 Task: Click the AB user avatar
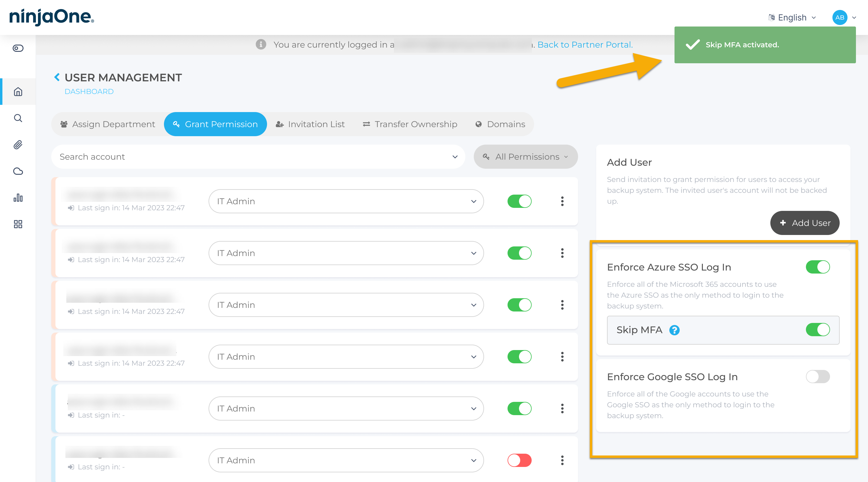[x=840, y=17]
